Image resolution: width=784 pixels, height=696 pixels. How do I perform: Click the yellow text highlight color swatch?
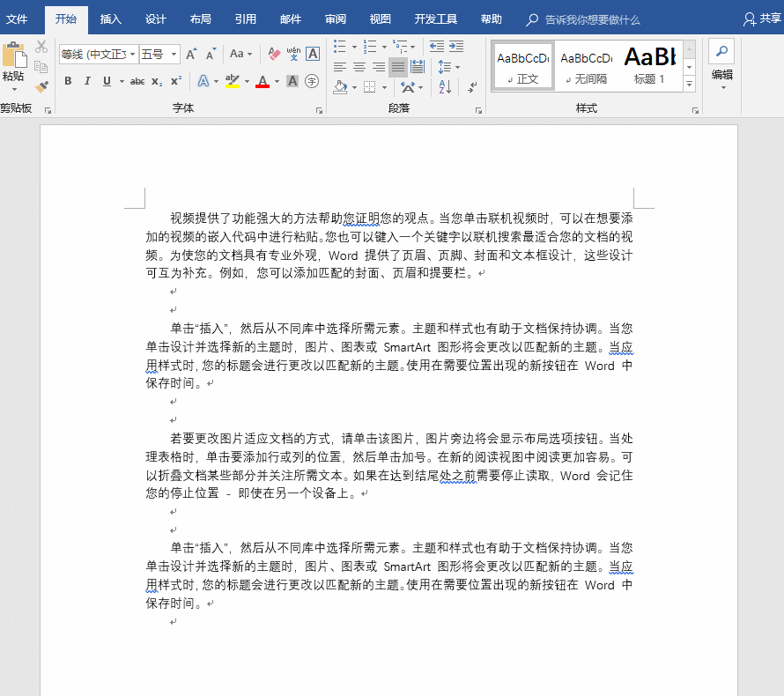[231, 85]
